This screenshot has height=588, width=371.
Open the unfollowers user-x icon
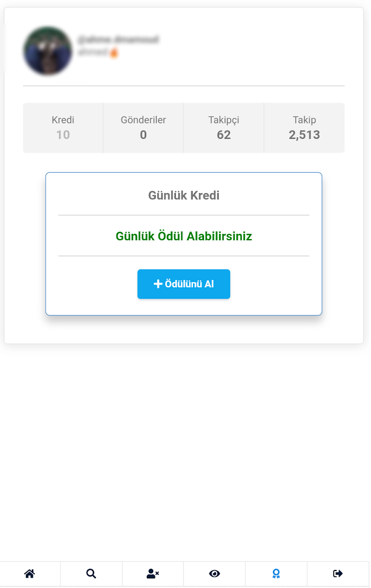point(153,573)
